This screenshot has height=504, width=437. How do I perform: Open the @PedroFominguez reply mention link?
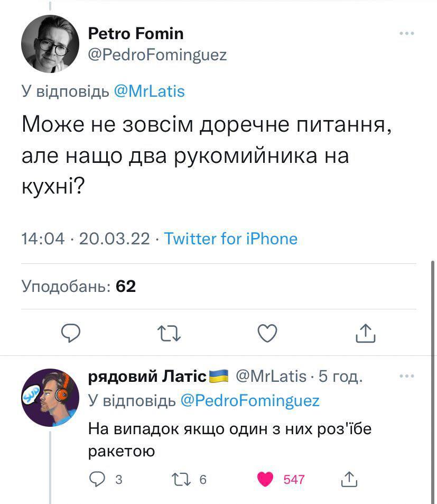[250, 400]
